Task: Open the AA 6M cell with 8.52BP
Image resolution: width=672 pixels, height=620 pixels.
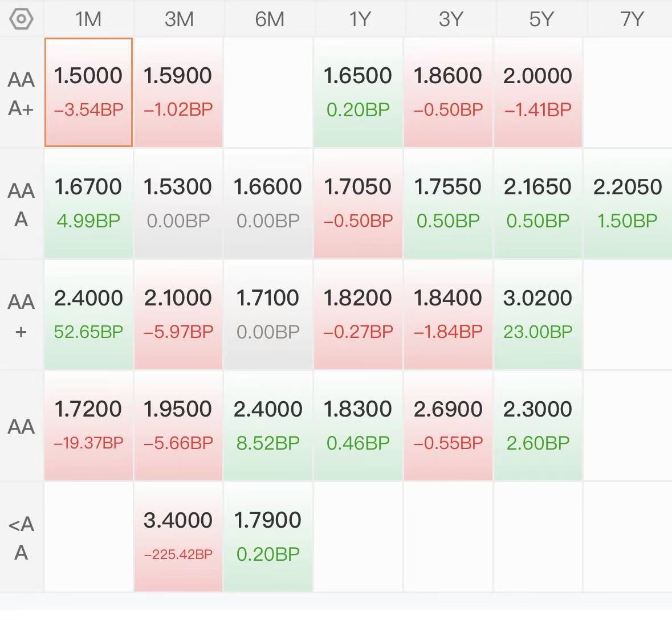Action: click(268, 426)
